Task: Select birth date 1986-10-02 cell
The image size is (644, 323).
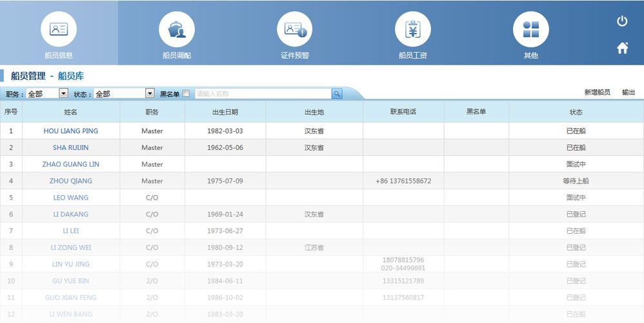Action: (x=225, y=298)
